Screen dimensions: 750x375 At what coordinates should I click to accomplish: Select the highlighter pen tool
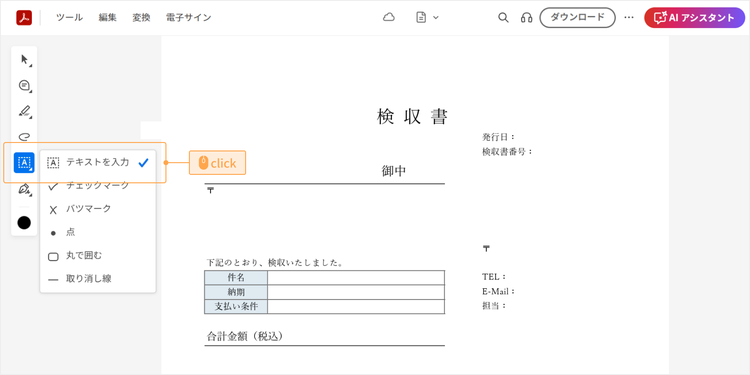click(24, 111)
